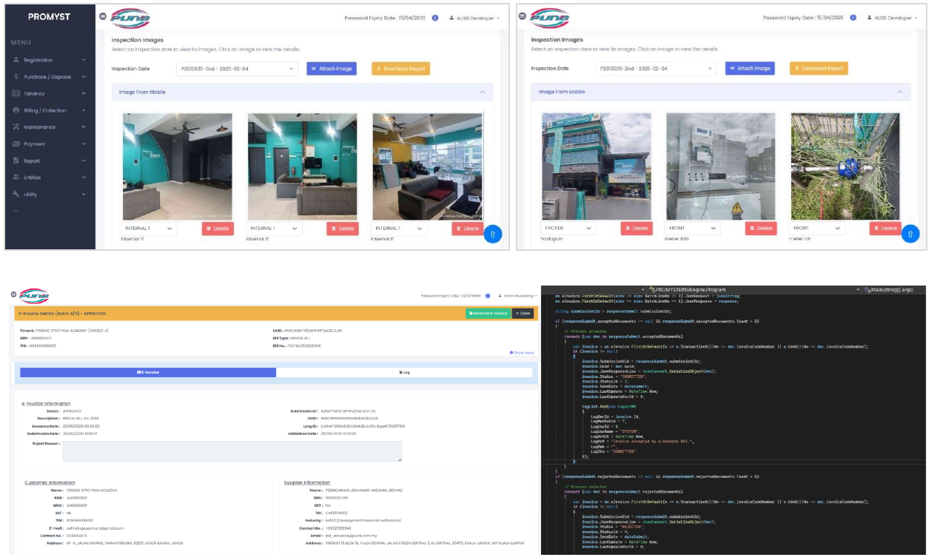Image resolution: width=931 pixels, height=560 pixels.
Task: Expand the Payment menu chevron
Action: [x=84, y=144]
